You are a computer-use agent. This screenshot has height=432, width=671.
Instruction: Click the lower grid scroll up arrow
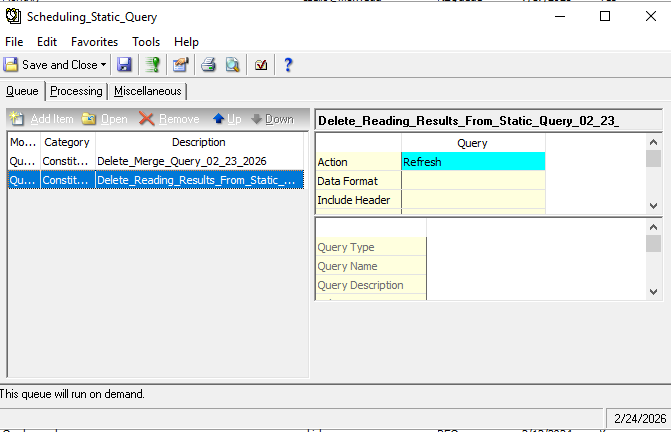(653, 227)
